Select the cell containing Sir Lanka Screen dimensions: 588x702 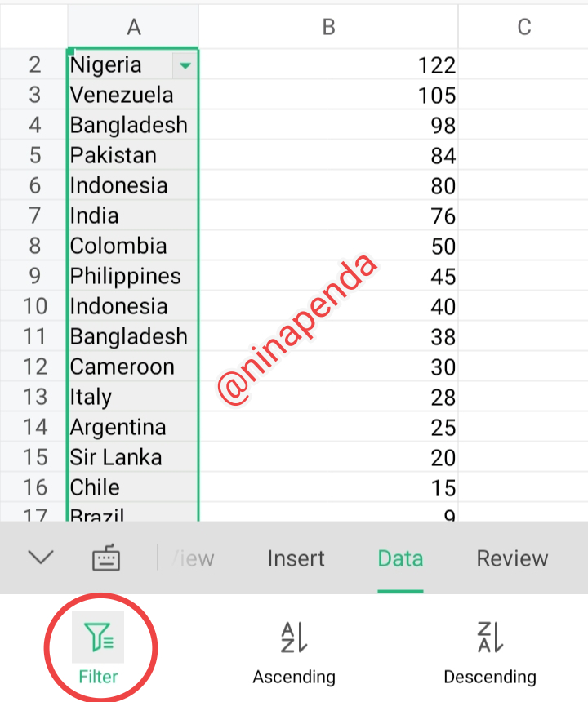117,457
